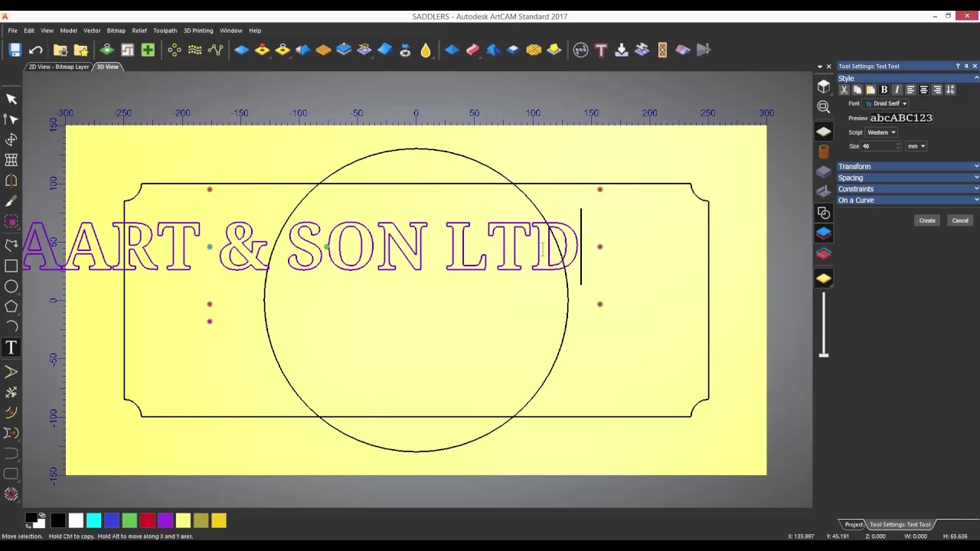
Task: Open the Font dropdown Droid Serif
Action: tap(887, 103)
